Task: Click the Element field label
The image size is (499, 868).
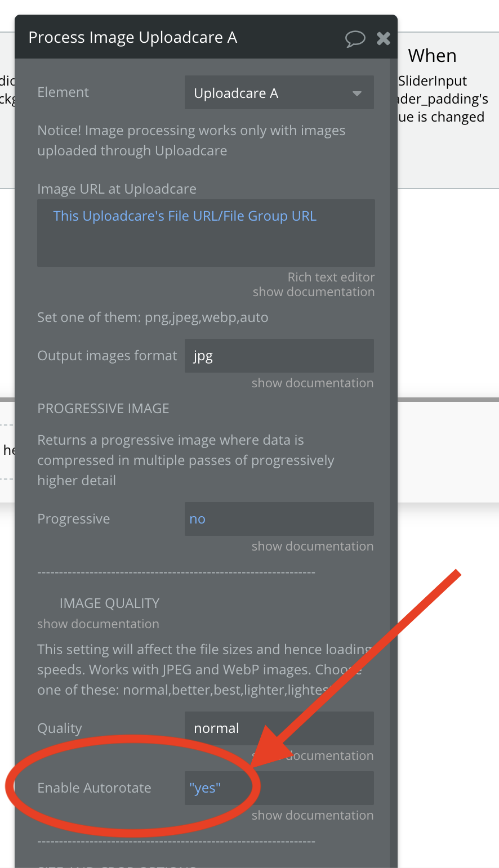Action: 63,92
